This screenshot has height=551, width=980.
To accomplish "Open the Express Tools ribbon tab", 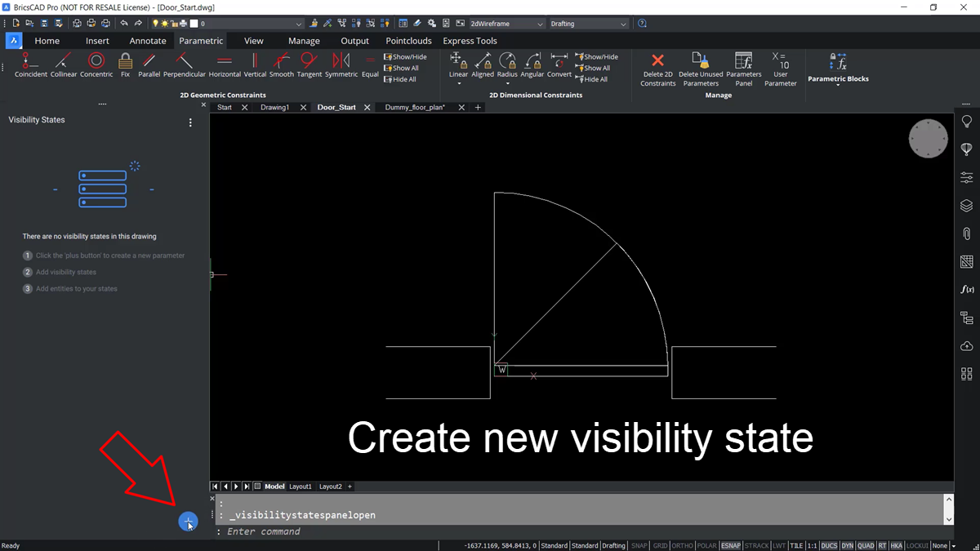I will click(470, 40).
